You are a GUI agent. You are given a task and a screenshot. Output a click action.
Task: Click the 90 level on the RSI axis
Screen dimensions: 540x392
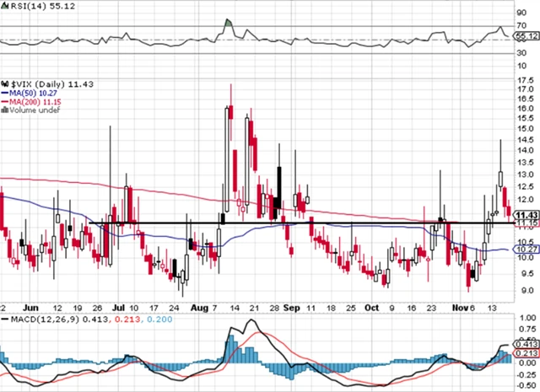click(x=521, y=13)
